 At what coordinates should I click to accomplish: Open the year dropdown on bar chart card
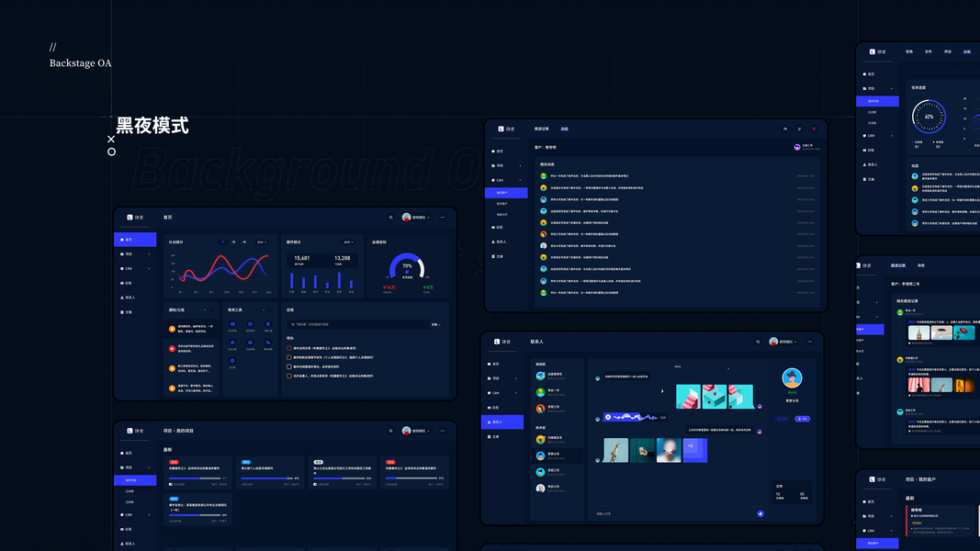[x=348, y=242]
